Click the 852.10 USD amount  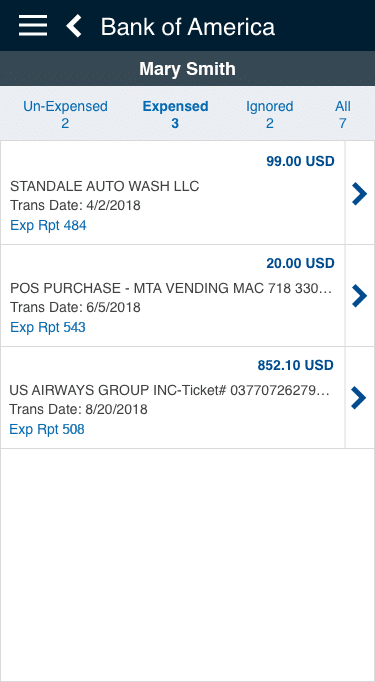tap(296, 365)
